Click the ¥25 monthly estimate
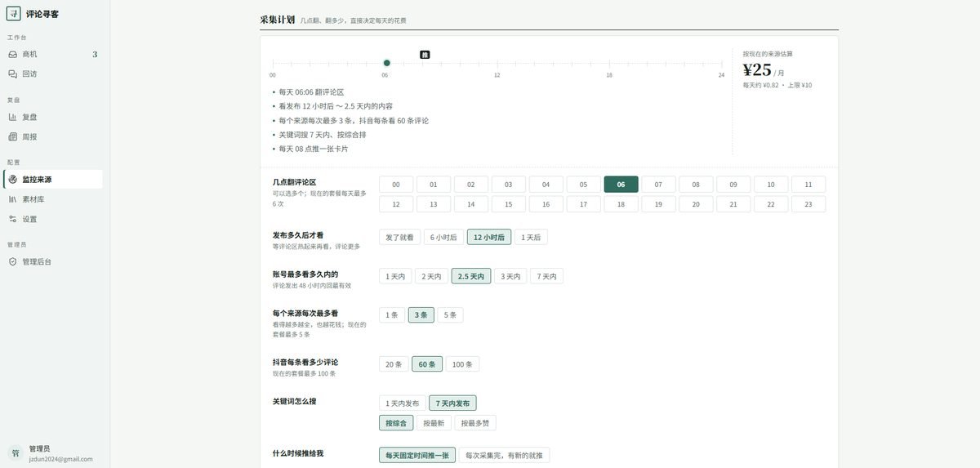The width and height of the screenshot is (980, 468). [757, 70]
